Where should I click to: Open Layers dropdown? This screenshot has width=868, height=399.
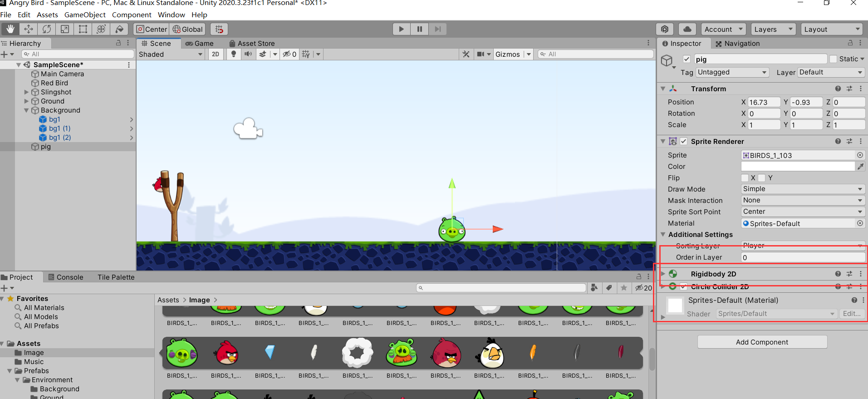click(x=773, y=29)
